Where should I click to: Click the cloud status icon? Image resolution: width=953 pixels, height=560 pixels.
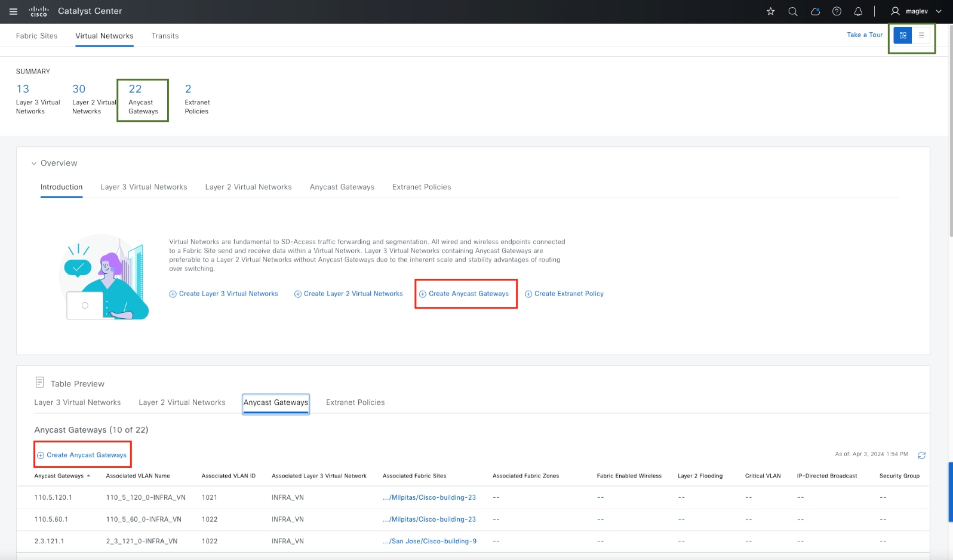[815, 11]
